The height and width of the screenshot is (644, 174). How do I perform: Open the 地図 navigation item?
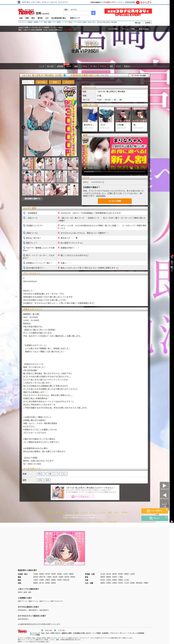(x=111, y=66)
